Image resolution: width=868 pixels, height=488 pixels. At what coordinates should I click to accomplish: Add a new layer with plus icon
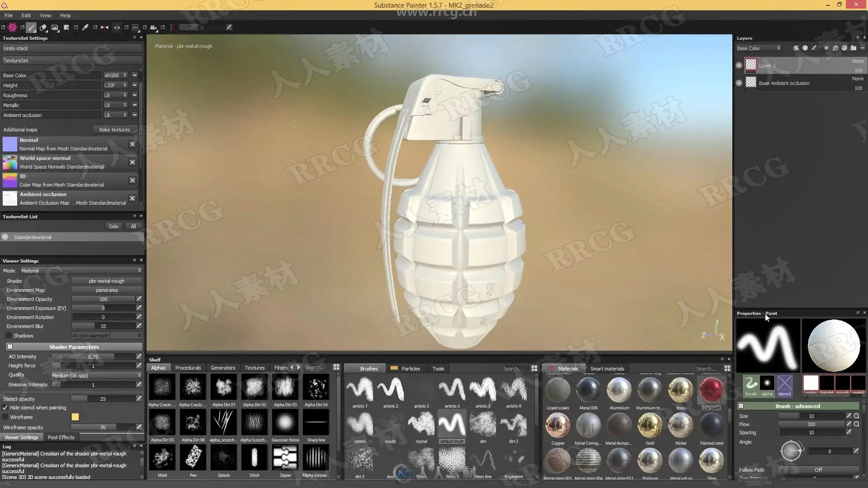click(x=826, y=48)
